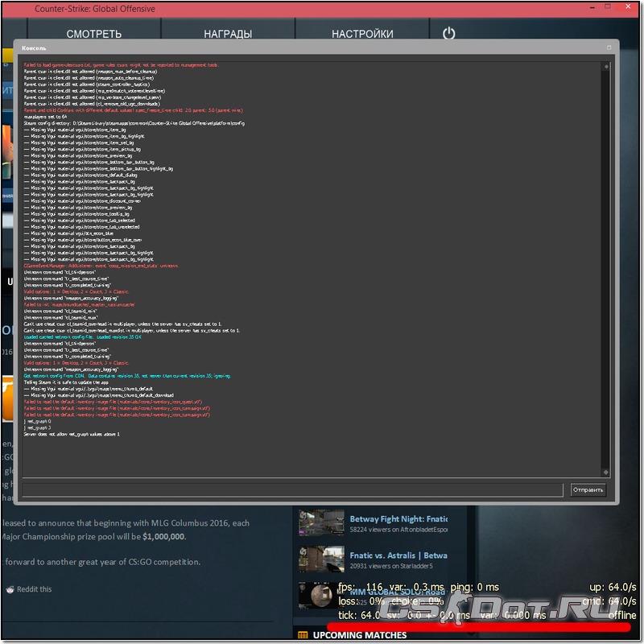Viewport: 644px width, 644px height.
Task: Click the 'store_default_dialog' missing material line
Action: (x=80, y=175)
